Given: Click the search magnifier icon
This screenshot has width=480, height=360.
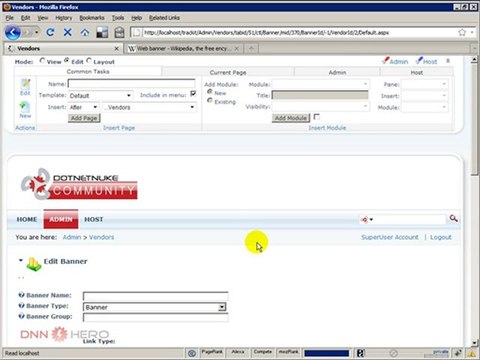Looking at the screenshot, I should [453, 219].
